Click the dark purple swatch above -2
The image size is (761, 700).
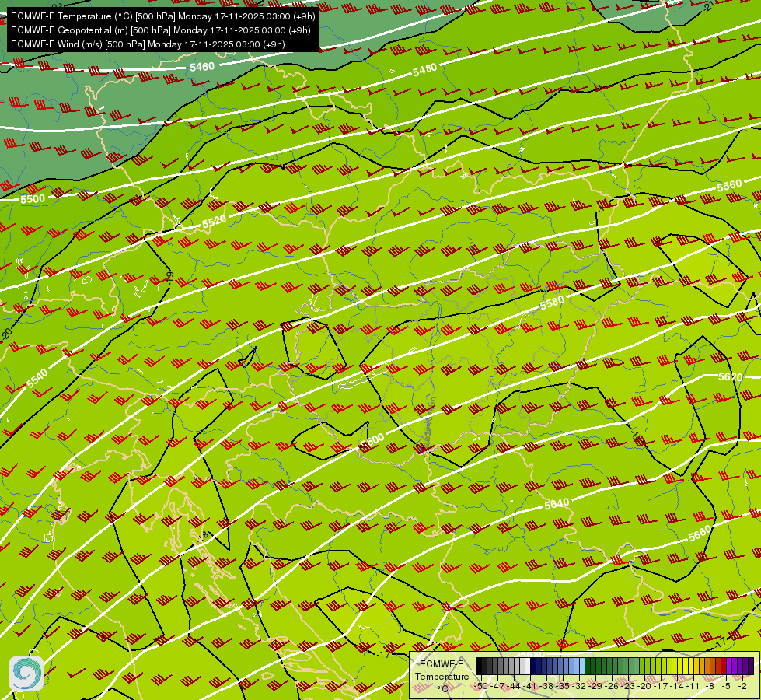tap(751, 666)
